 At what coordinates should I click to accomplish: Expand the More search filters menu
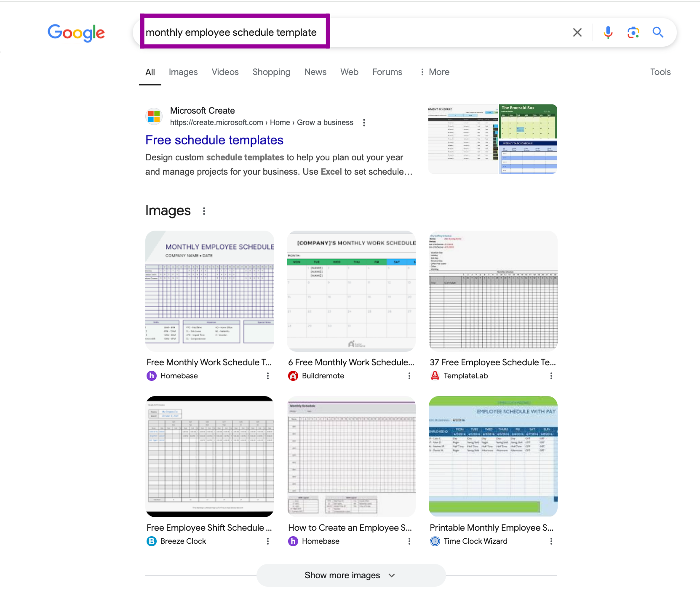click(435, 72)
